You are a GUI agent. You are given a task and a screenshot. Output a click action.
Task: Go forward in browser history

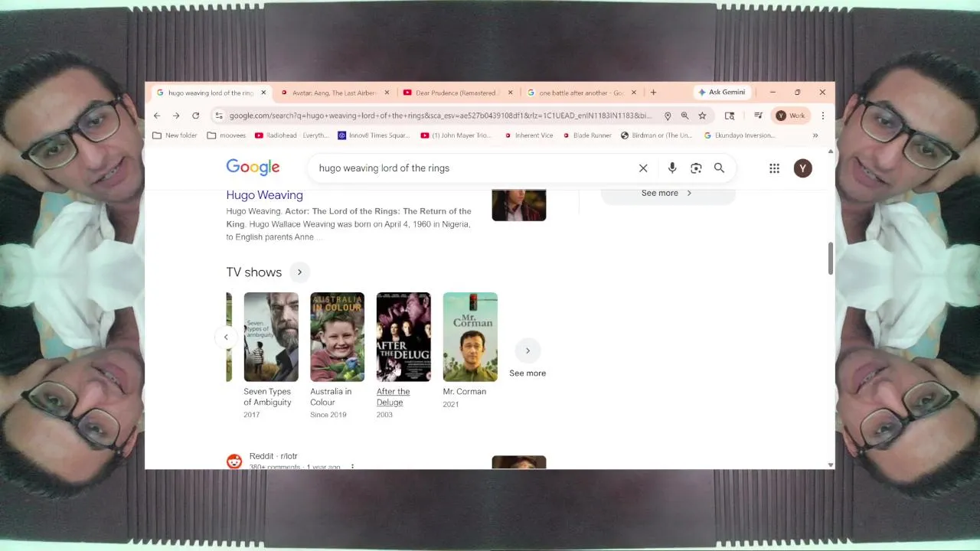pyautogui.click(x=176, y=116)
